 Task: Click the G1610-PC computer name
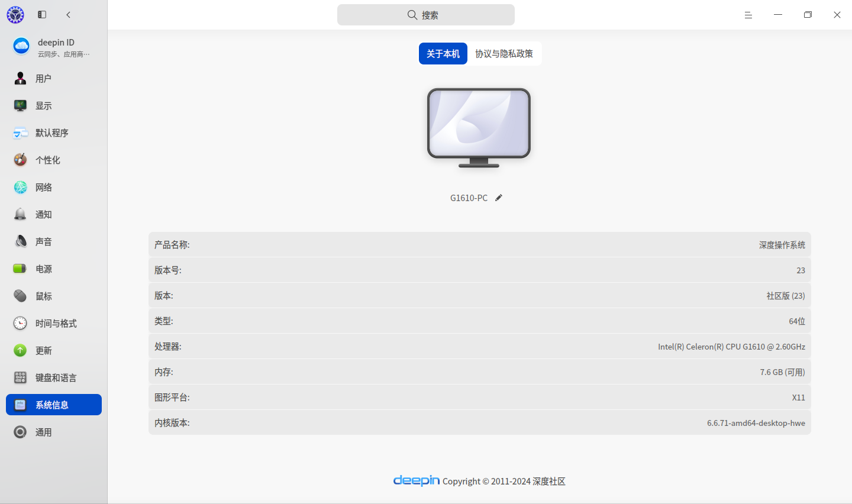(x=469, y=198)
